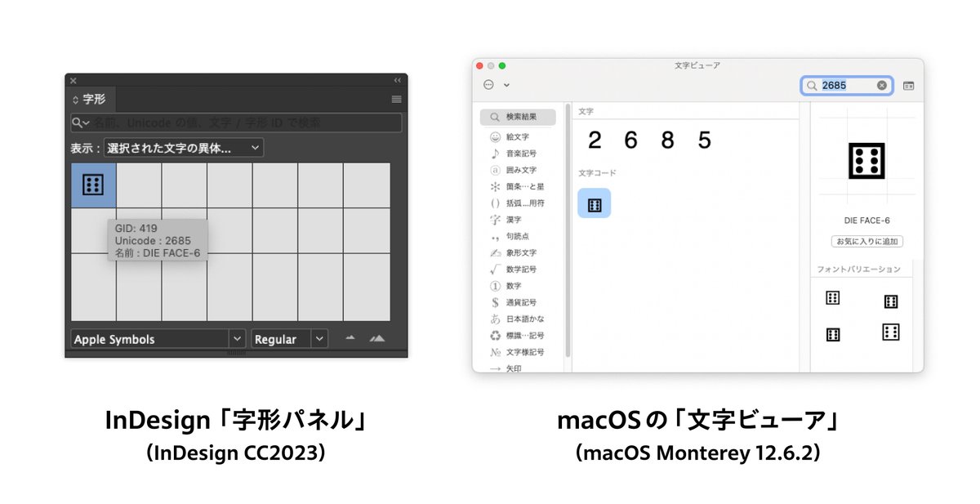Screen dimensions: 980x504
Task: Select 数学記号 math symbols category
Action: 518,269
